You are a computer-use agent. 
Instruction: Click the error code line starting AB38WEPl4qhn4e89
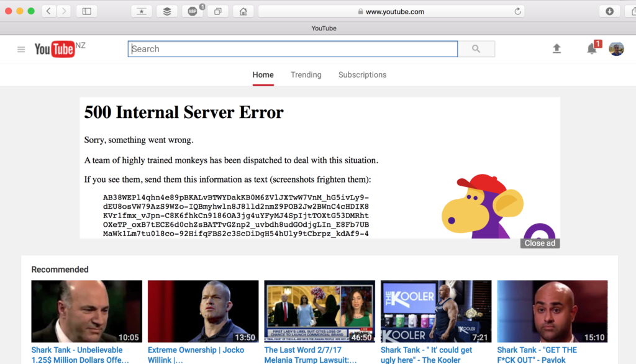pyautogui.click(x=235, y=198)
